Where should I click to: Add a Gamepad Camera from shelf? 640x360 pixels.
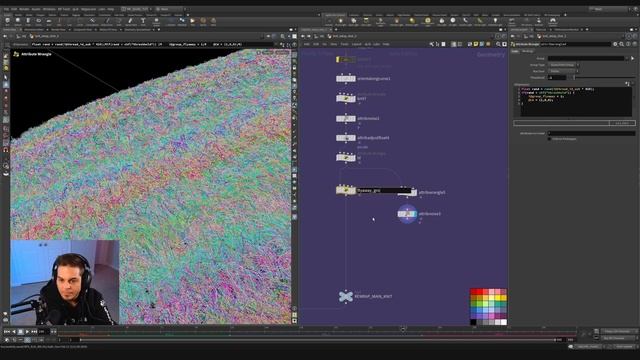tap(553, 21)
